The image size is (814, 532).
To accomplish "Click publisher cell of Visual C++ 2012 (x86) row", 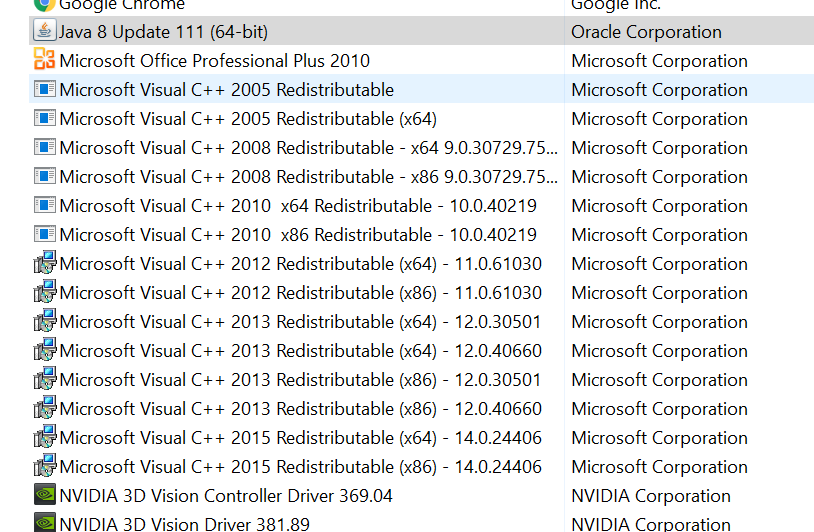I will point(659,293).
